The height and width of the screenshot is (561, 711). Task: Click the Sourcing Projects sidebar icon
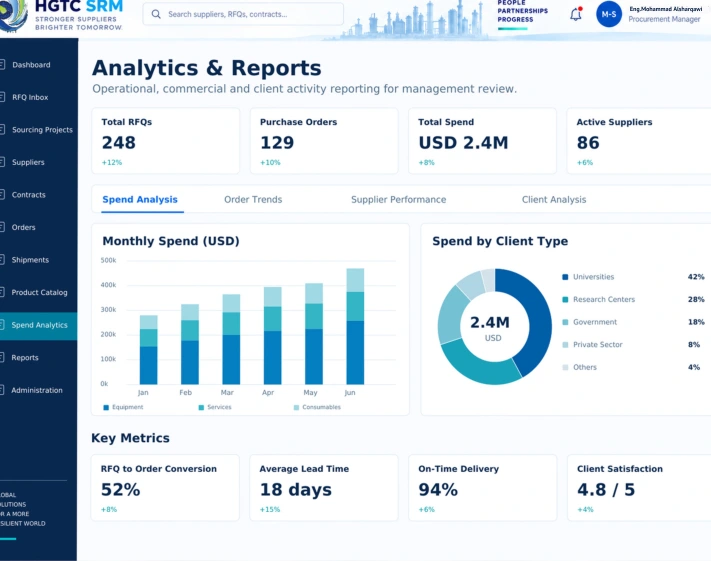click(x=2, y=130)
